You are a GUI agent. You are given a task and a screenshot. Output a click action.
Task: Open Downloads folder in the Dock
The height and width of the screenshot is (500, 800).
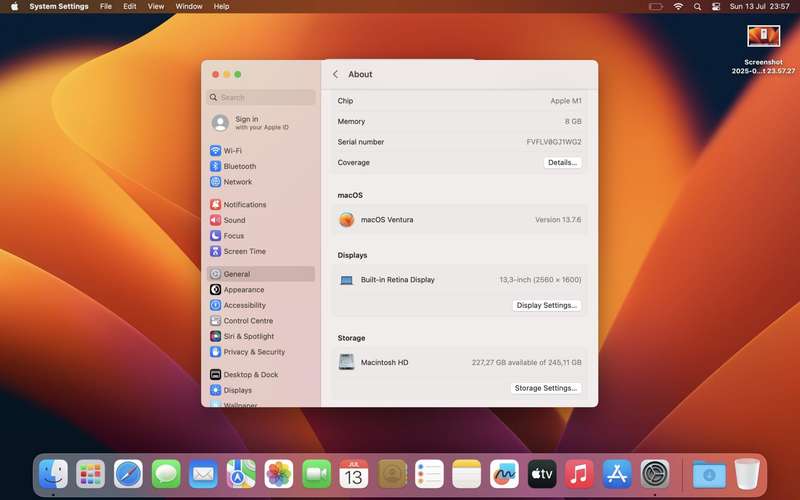pos(709,474)
